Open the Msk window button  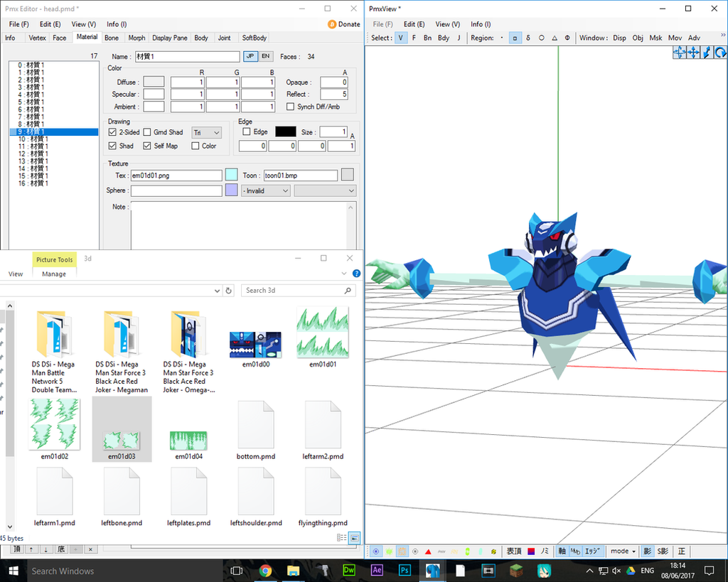click(x=655, y=38)
